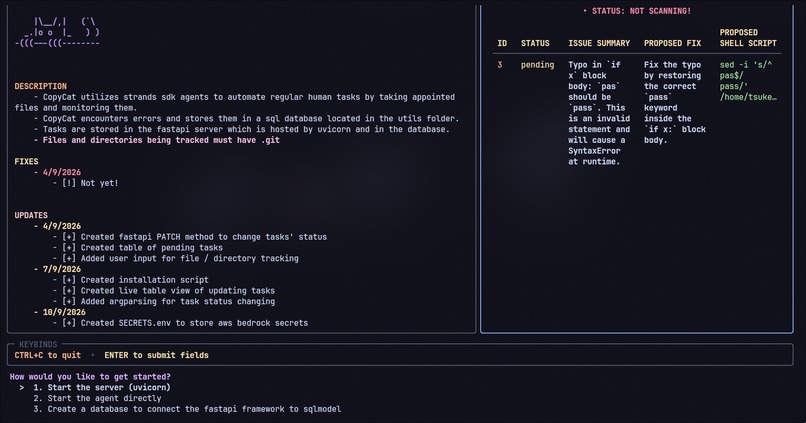Click the 10/9/2026 update date
806x423 pixels.
pyautogui.click(x=64, y=312)
